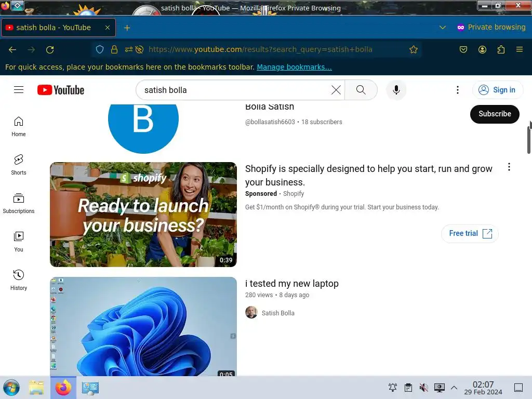Toggle the YouTube guide hamburger menu
532x399 pixels.
tap(19, 89)
